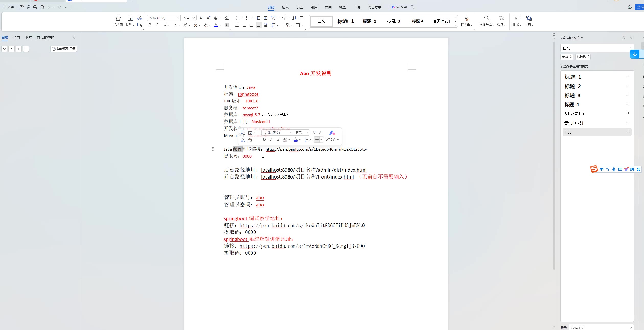Apply the 标题 1 style in ribbon gallery
644x330 pixels.
(x=346, y=21)
